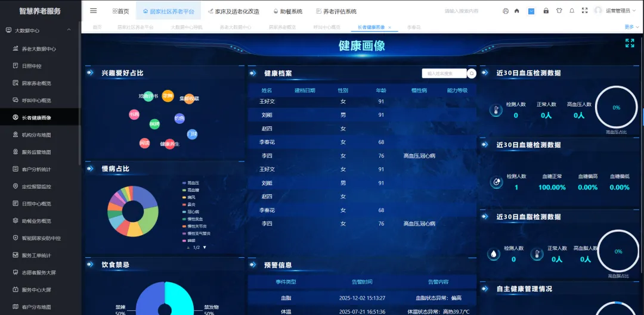Toggle 慢性关节炎 legend item
The width and height of the screenshot is (644, 315).
194,226
